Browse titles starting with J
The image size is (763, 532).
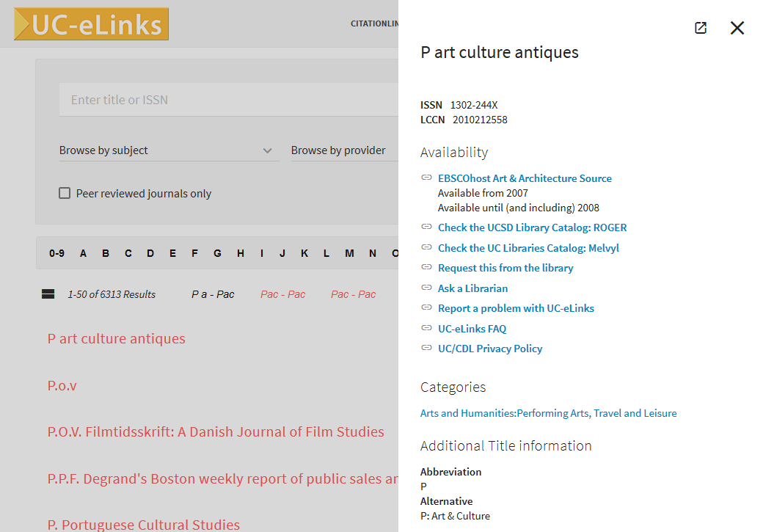(282, 253)
